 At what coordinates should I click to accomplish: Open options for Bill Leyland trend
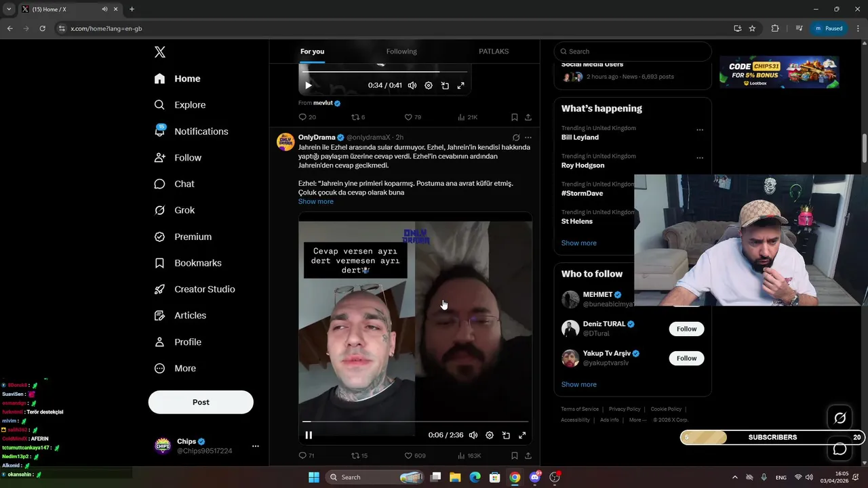click(x=700, y=130)
